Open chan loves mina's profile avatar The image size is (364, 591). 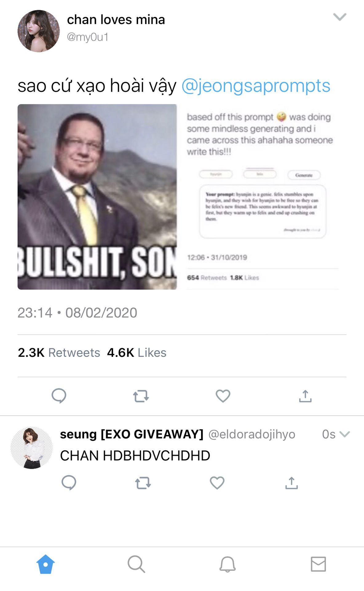point(39,31)
